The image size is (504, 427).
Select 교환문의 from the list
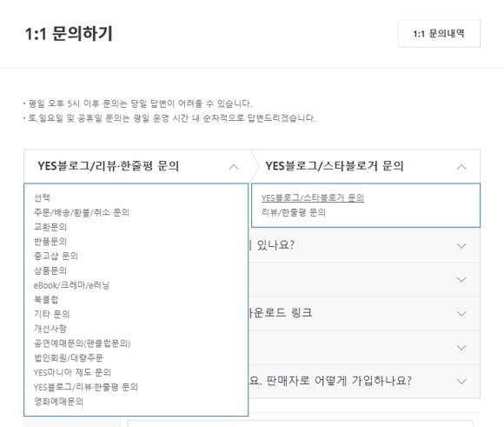click(x=50, y=227)
